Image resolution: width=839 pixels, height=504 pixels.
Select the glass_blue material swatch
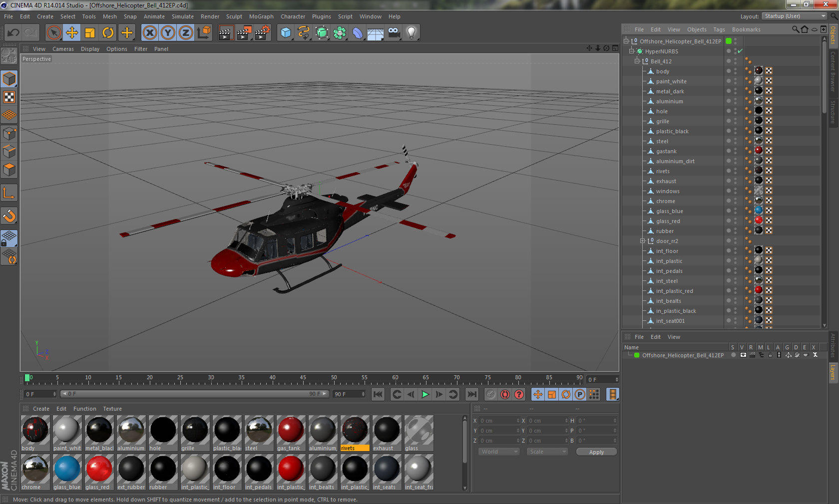[x=67, y=472]
